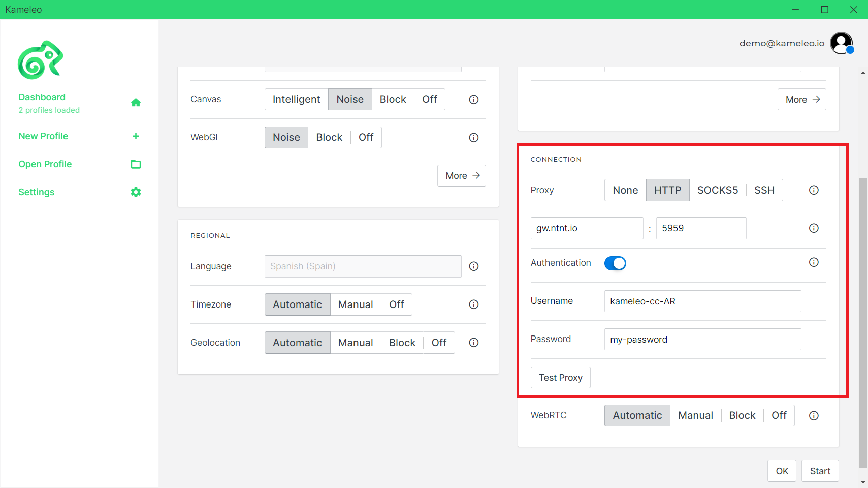Select SOCKS5 as the proxy type
This screenshot has height=488, width=868.
(718, 190)
